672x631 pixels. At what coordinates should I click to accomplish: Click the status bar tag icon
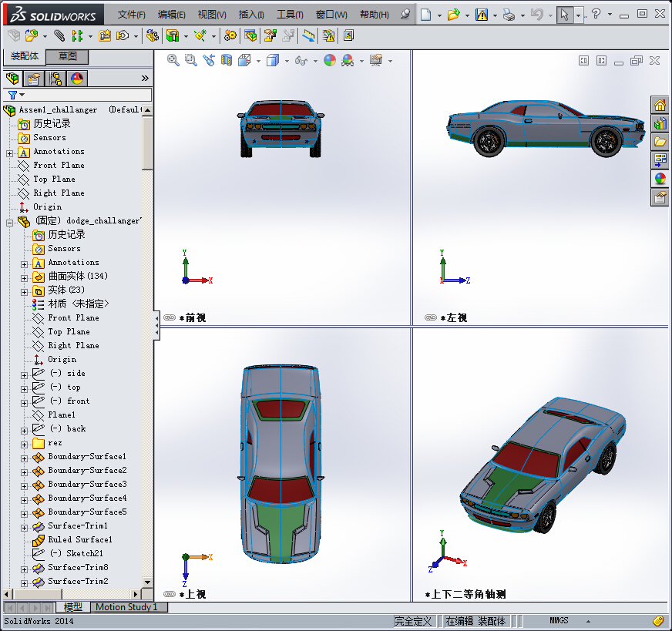658,620
